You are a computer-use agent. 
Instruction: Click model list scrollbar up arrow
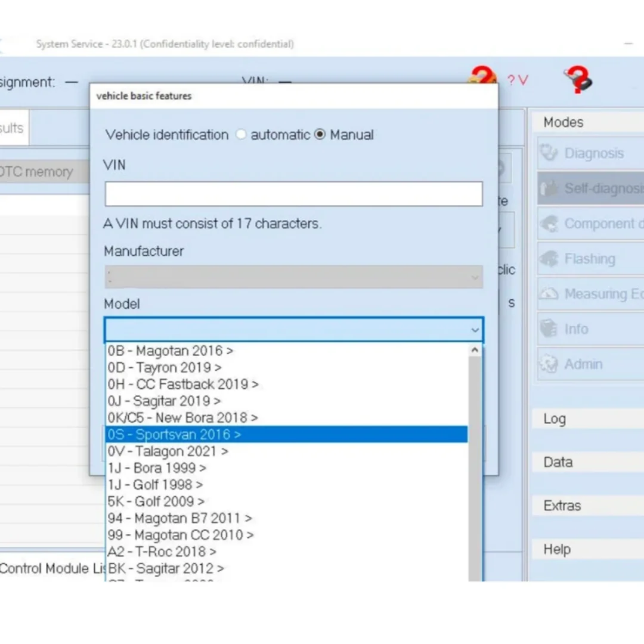tap(475, 350)
